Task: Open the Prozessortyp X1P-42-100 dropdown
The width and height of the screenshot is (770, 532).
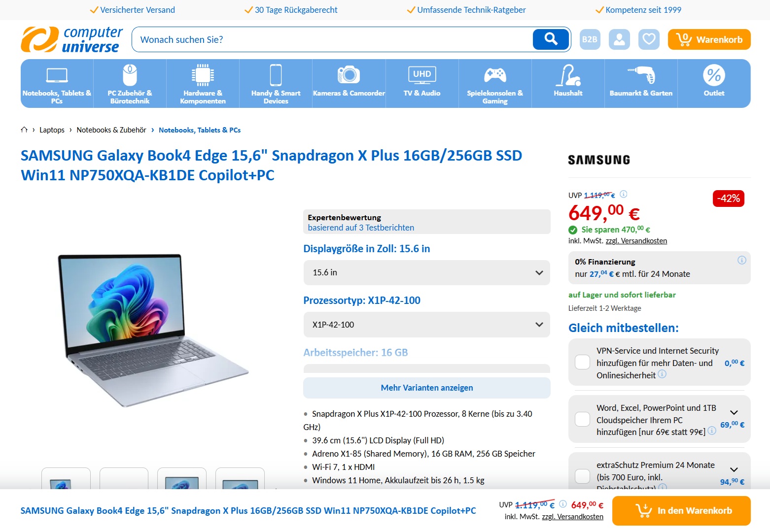Action: [427, 325]
